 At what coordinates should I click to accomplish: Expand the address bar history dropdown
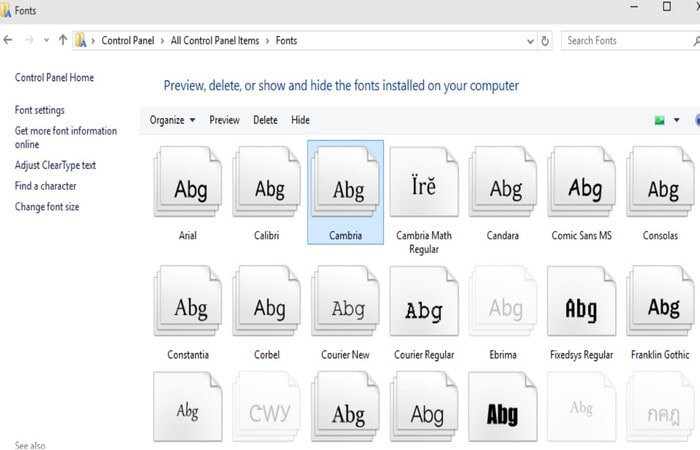[x=530, y=41]
